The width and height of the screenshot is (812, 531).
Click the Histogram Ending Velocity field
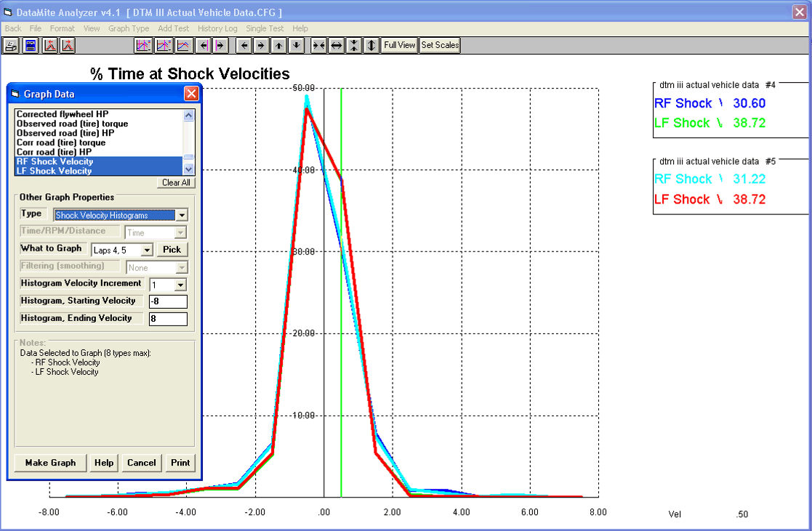[x=169, y=319]
